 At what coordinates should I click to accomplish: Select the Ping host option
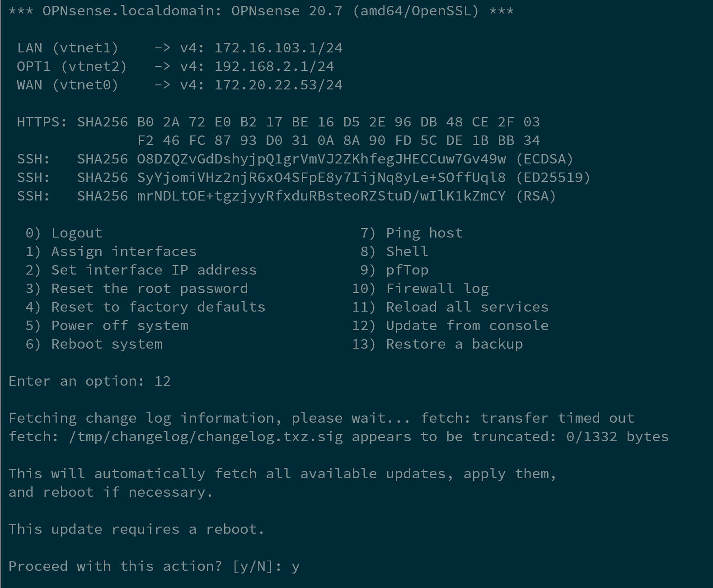coord(424,233)
